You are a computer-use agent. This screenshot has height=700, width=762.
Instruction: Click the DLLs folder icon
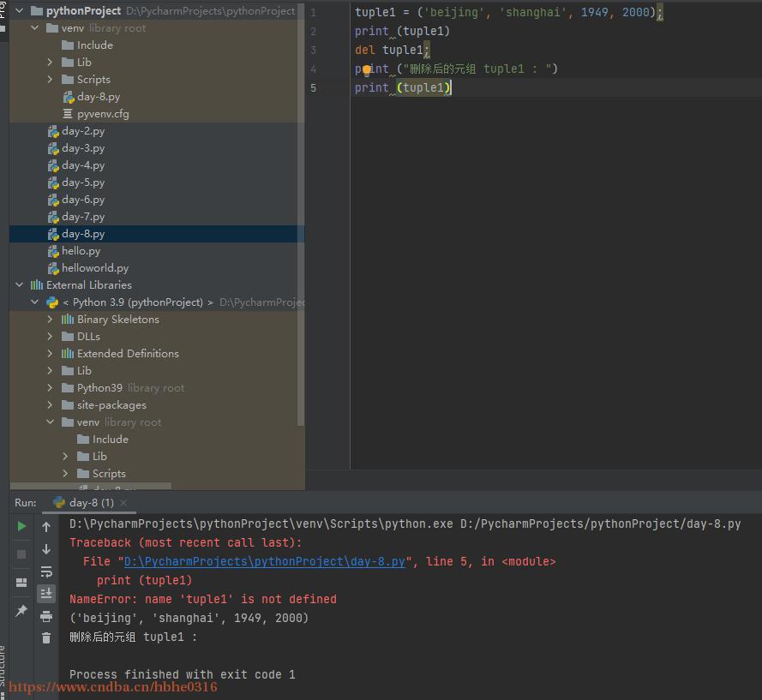pyautogui.click(x=68, y=337)
